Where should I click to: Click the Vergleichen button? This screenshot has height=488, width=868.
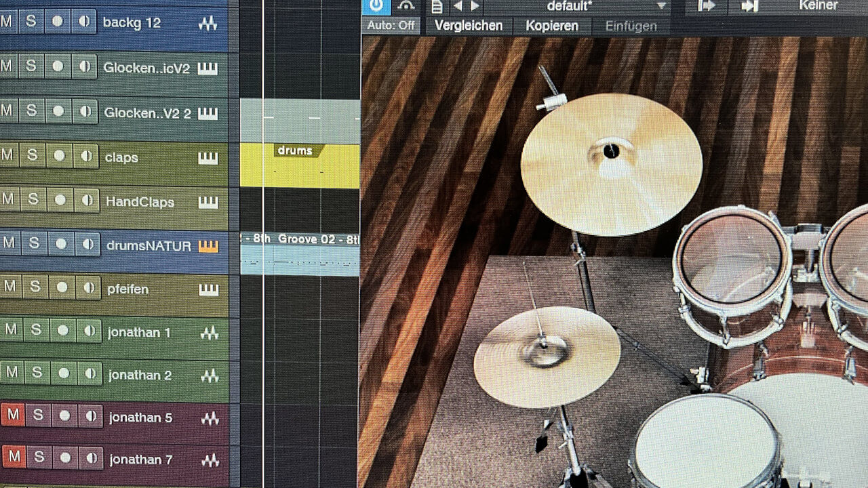469,26
